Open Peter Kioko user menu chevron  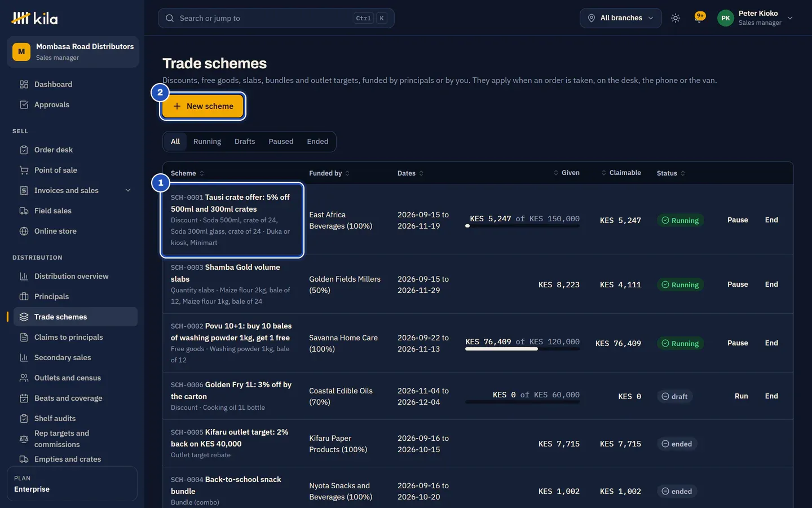pyautogui.click(x=790, y=18)
